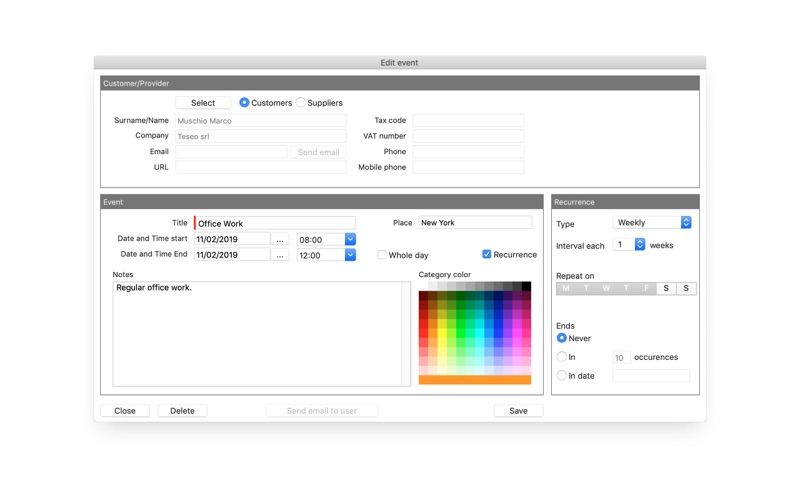
Task: Click the Delete button
Action: [182, 411]
